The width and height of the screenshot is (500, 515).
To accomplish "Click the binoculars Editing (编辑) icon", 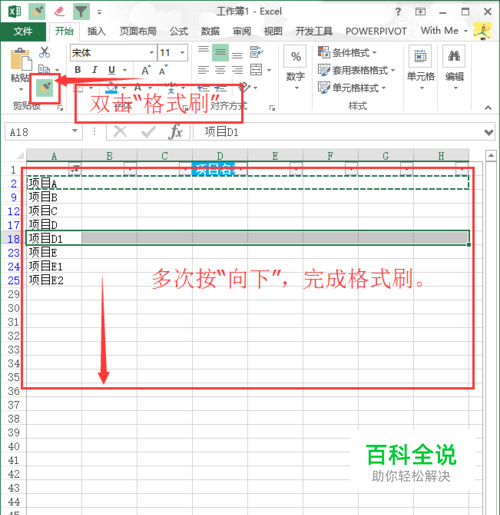I will coord(454,56).
